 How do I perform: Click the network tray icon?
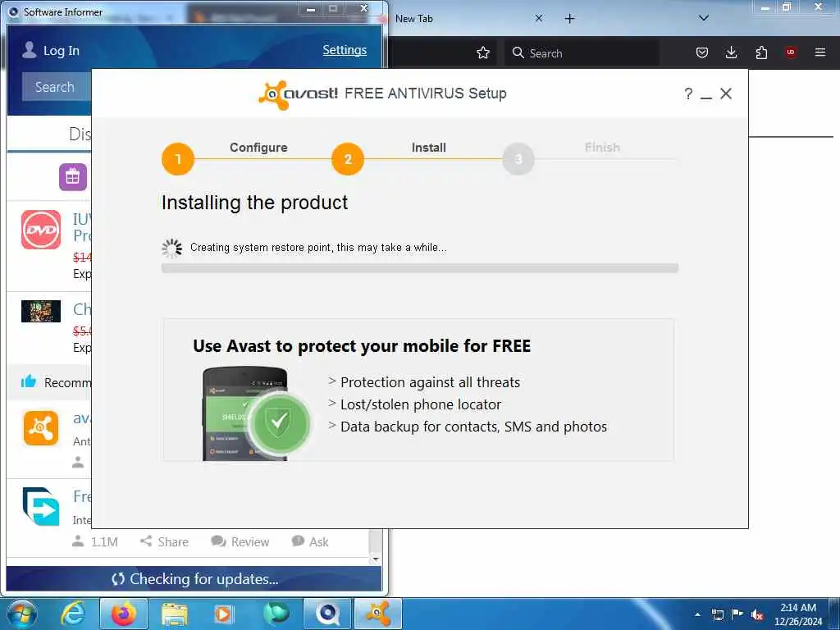[717, 614]
